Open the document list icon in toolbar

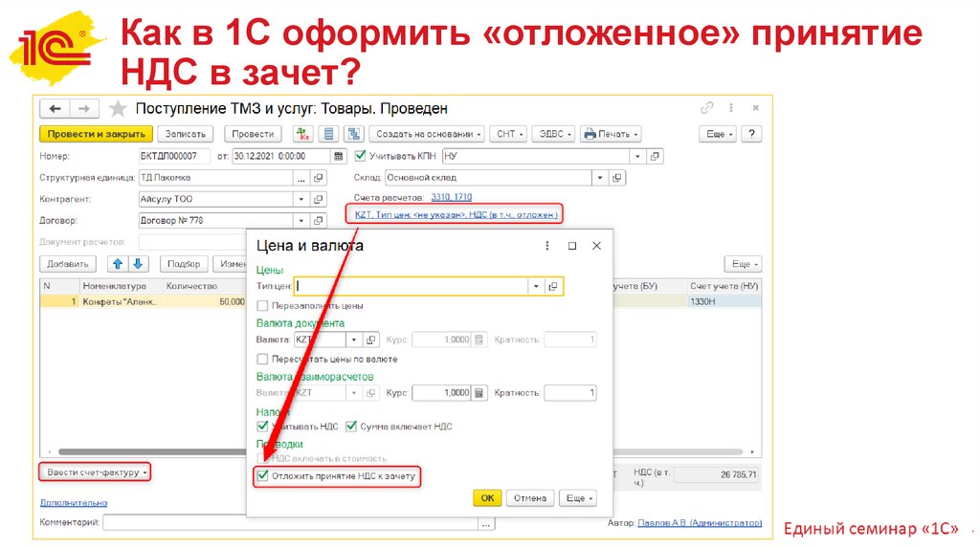(x=329, y=134)
